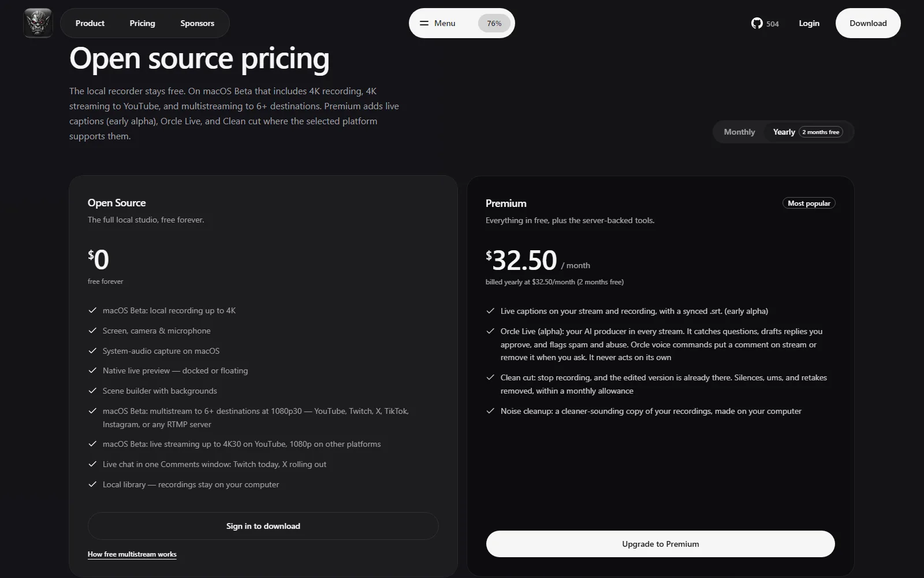Click the Login link

[x=809, y=23]
